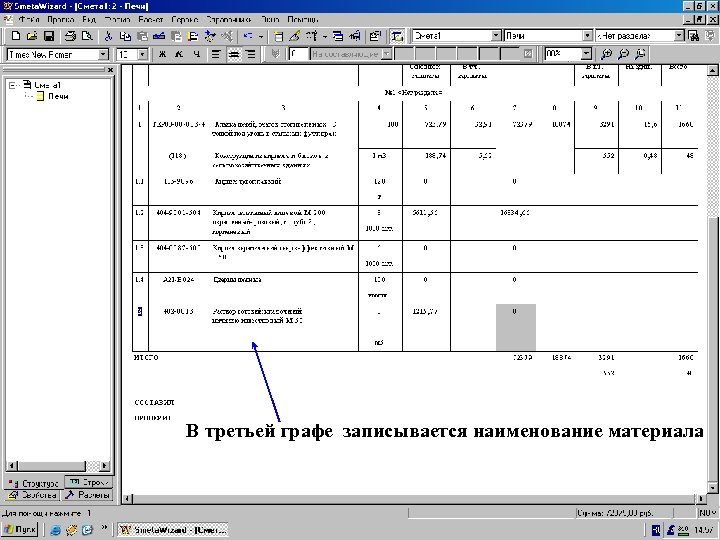
Task: Toggle italic К formatting
Action: coord(179,54)
